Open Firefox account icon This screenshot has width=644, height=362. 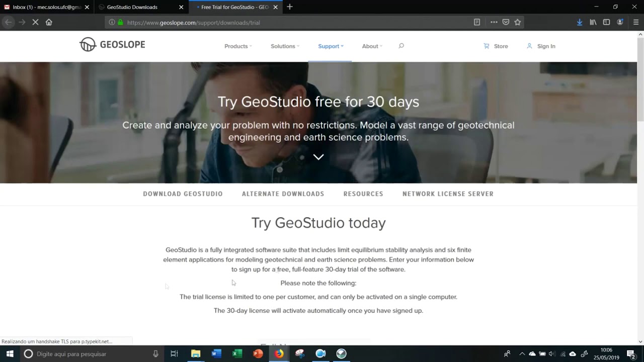tap(620, 22)
